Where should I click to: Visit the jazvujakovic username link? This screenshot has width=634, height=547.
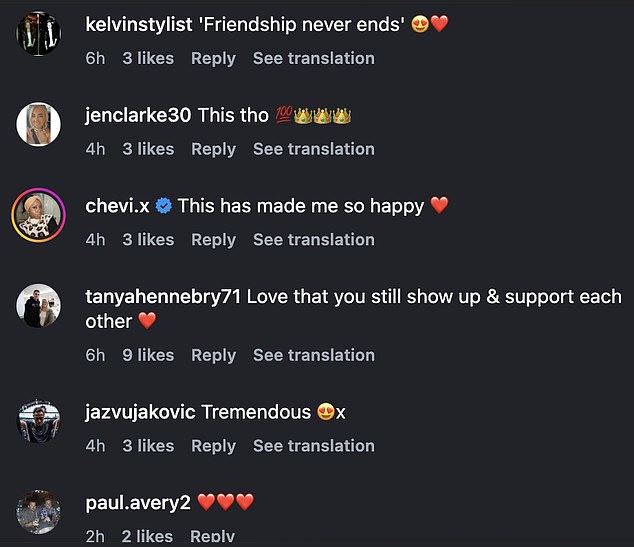click(x=141, y=412)
